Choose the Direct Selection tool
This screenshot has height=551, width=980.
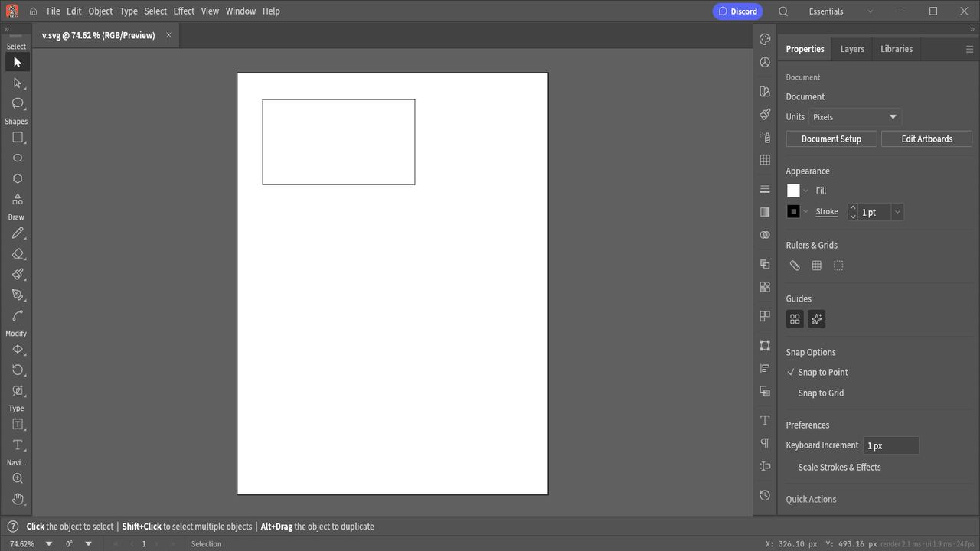pyautogui.click(x=17, y=83)
